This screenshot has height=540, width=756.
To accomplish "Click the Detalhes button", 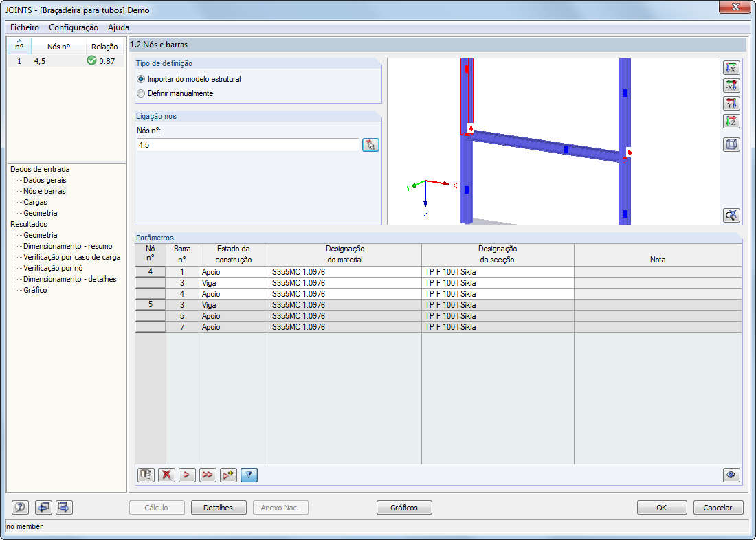I will click(x=219, y=507).
